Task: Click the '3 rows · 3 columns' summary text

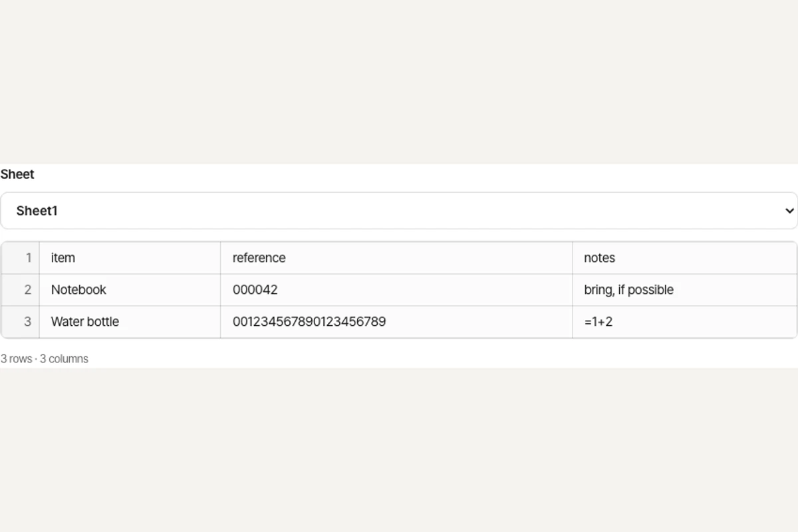Action: point(45,358)
